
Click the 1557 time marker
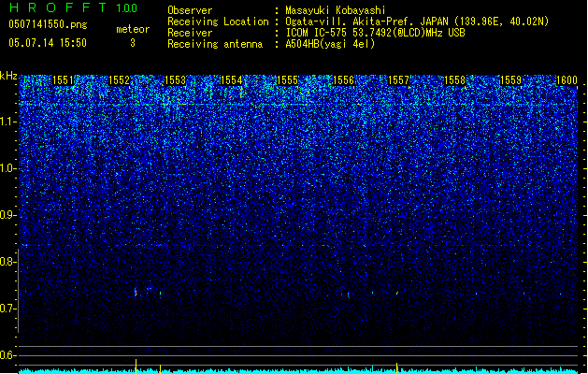point(398,80)
